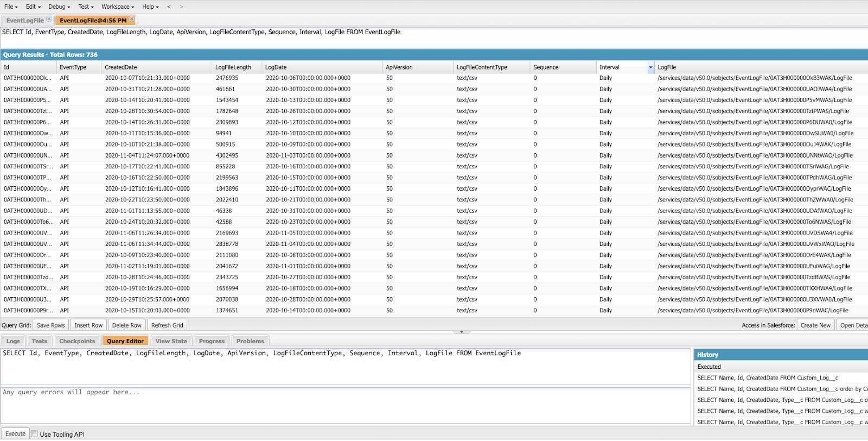Open the Tests tab

tap(39, 341)
